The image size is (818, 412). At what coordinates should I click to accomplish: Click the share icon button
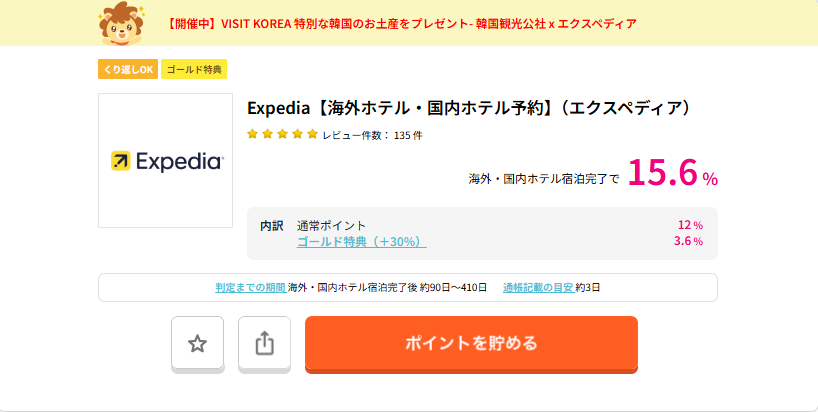(x=264, y=343)
